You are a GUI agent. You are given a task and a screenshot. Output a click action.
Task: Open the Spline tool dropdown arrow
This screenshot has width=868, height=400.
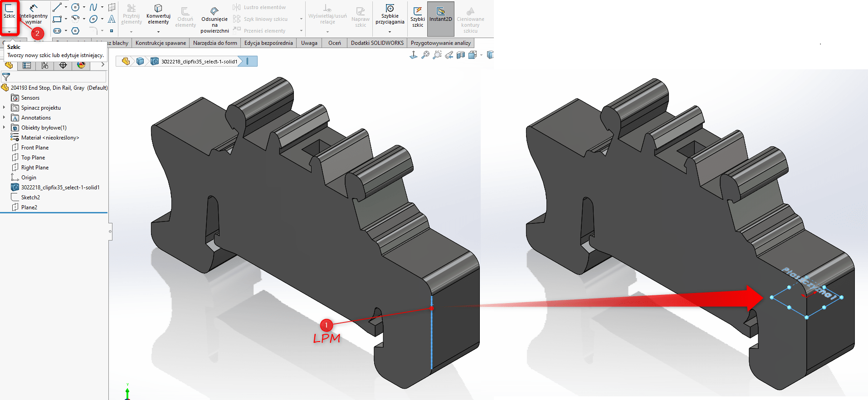click(x=102, y=7)
